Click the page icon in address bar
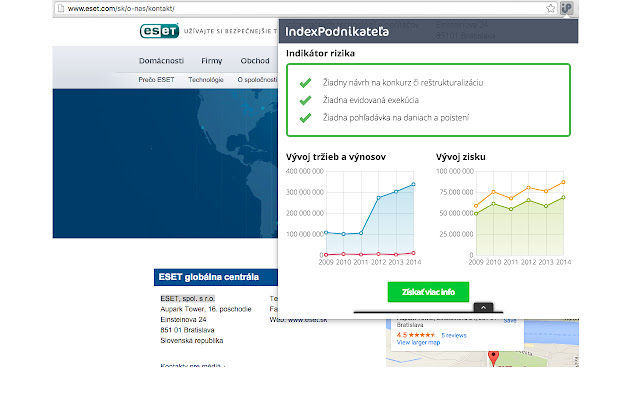Viewport: 640px width, 400px height. (61, 8)
